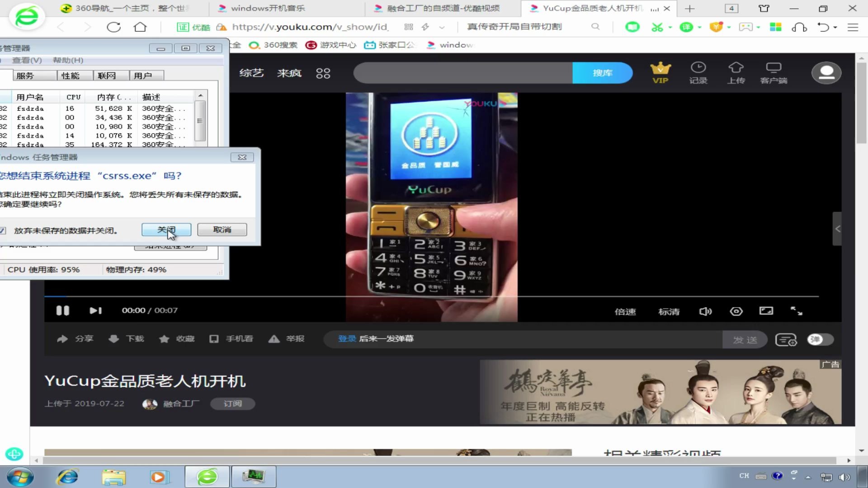Click the danmaku comment input field
The width and height of the screenshot is (868, 488).
click(523, 339)
